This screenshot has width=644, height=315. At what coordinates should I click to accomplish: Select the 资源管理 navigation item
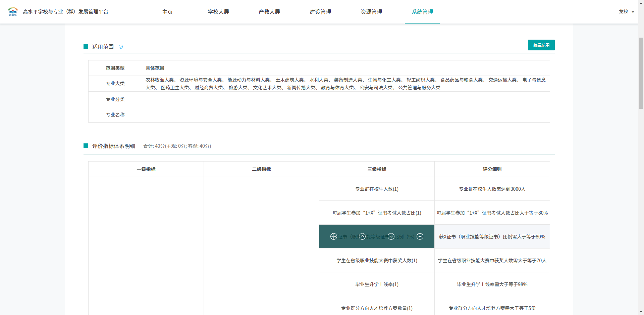click(371, 12)
